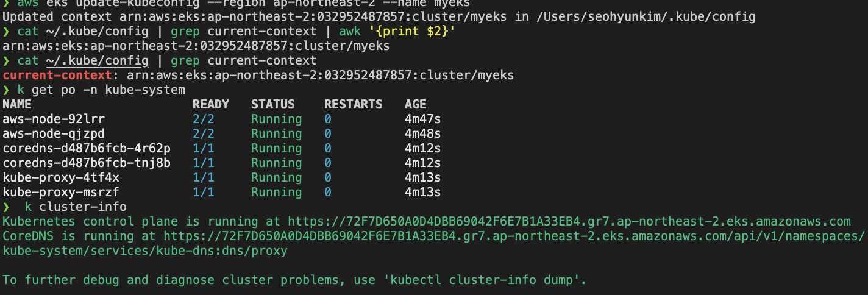Viewport: 868px width, 295px height.
Task: Click Running status of kube-proxy-msrzf
Action: point(277,192)
